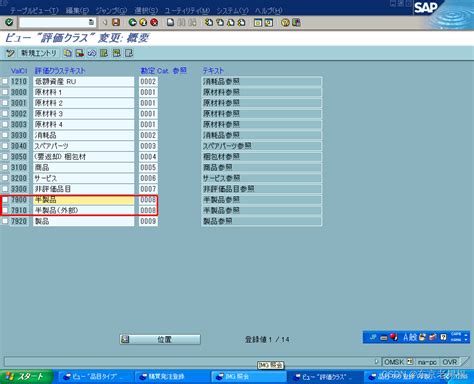Tick the checkbox for row 7910

tap(5, 210)
